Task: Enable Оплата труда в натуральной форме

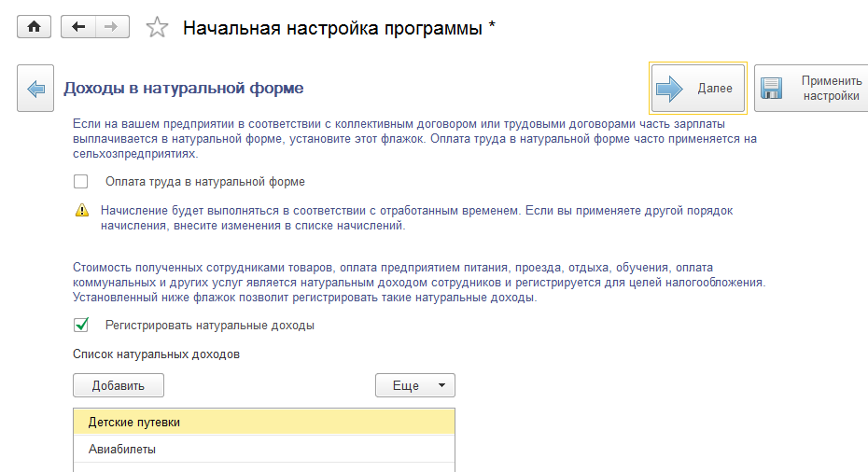Action: [81, 182]
